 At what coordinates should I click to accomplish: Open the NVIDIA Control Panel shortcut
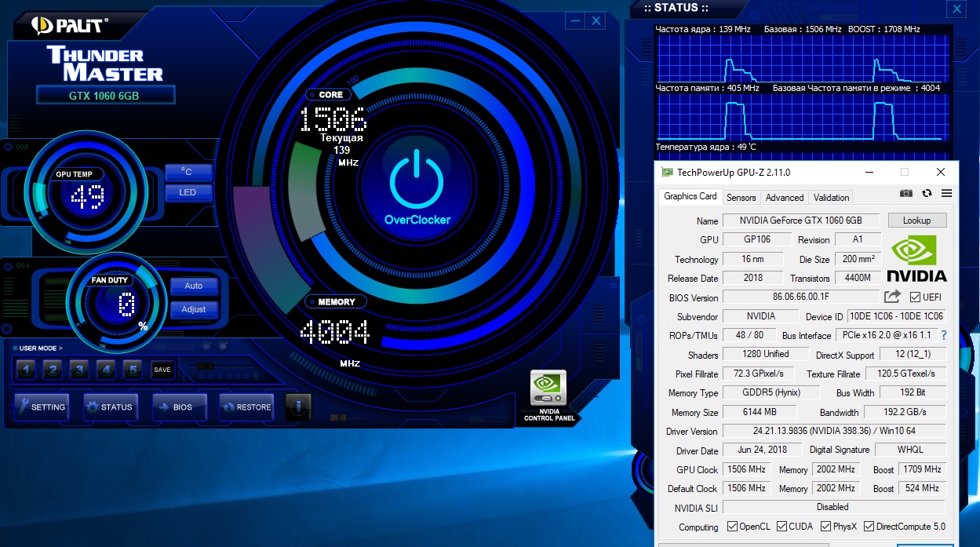click(x=548, y=396)
